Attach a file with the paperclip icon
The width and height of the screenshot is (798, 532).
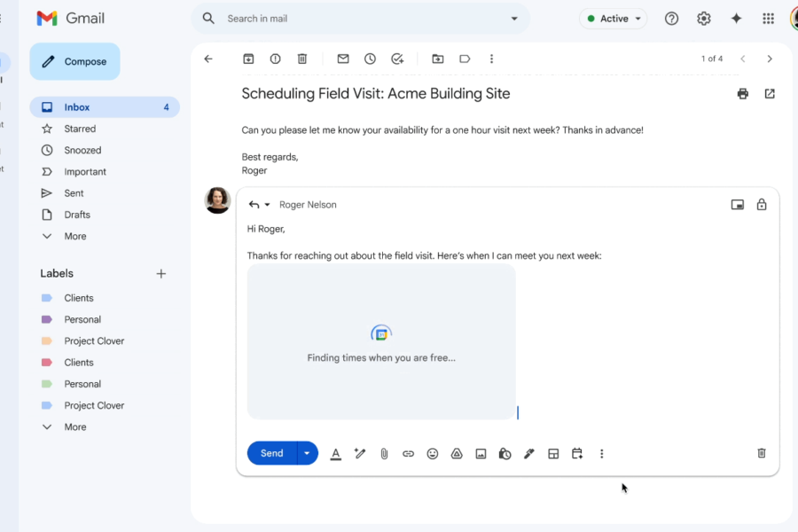coord(383,453)
